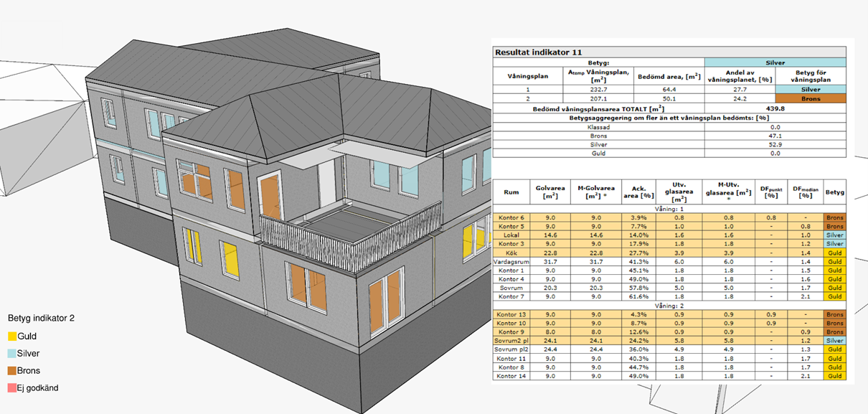Click the 'Rum' column header

[x=511, y=192]
